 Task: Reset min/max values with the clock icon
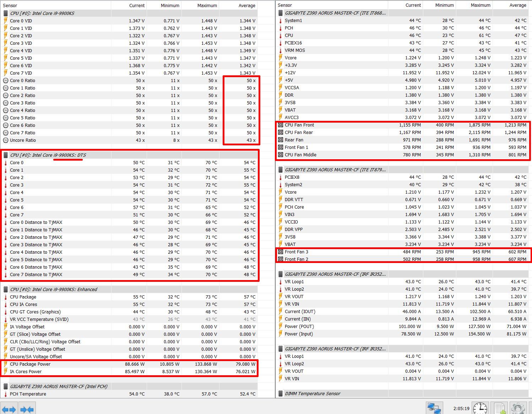pos(480,408)
